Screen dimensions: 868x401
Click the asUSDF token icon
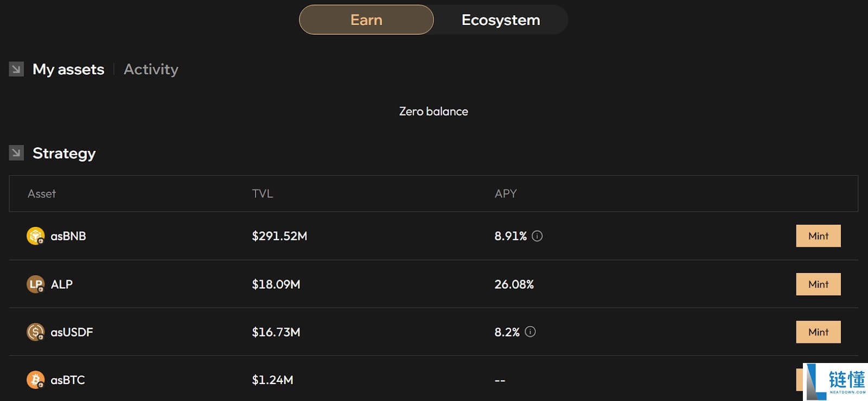tap(36, 332)
